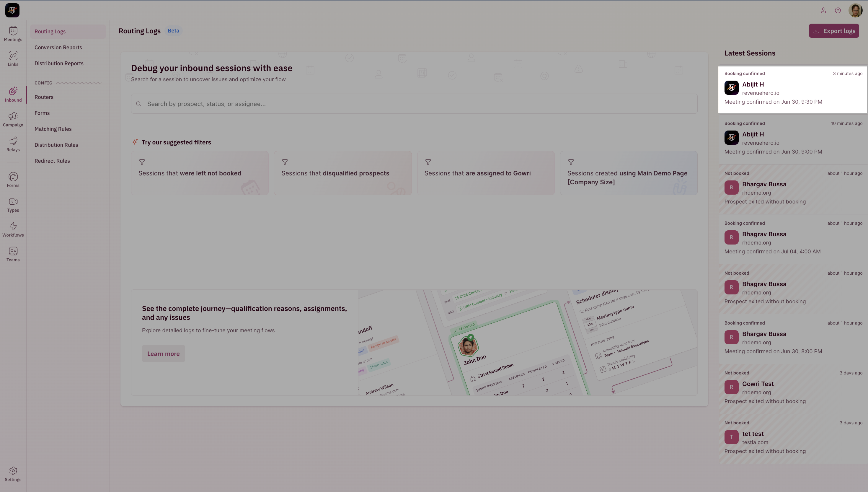Open Bhagrav Bussa session confirmed Jul 04, 4:00 AM
Viewport: 868px width, 492px height.
pyautogui.click(x=793, y=239)
